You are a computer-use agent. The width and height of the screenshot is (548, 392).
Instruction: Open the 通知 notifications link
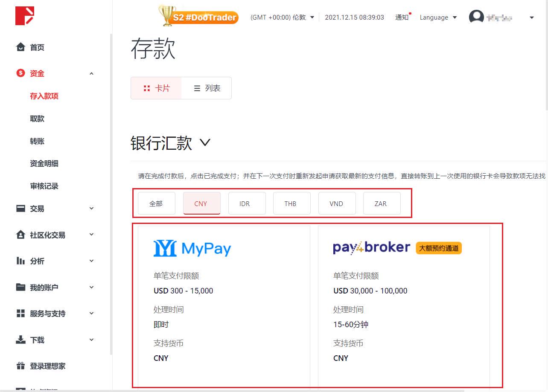pos(402,17)
